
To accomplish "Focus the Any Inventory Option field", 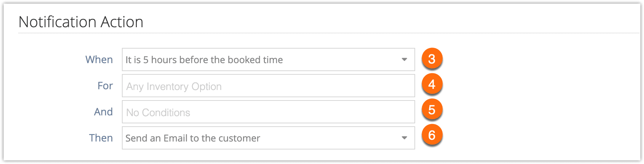I will pos(269,86).
